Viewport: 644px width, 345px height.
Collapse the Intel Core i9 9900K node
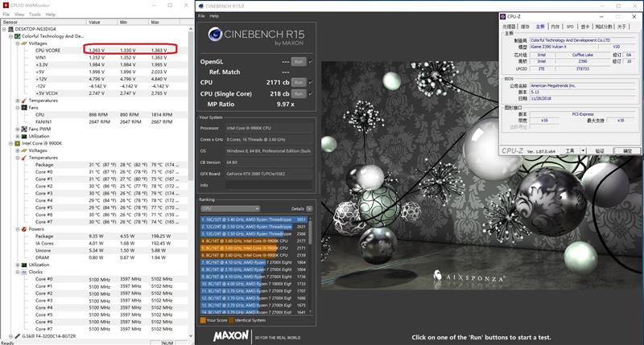(11, 144)
